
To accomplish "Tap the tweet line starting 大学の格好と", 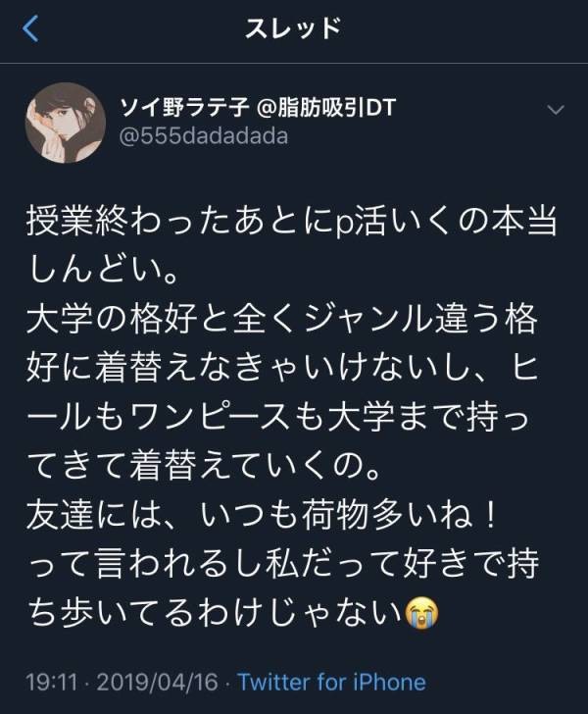I will click(282, 319).
